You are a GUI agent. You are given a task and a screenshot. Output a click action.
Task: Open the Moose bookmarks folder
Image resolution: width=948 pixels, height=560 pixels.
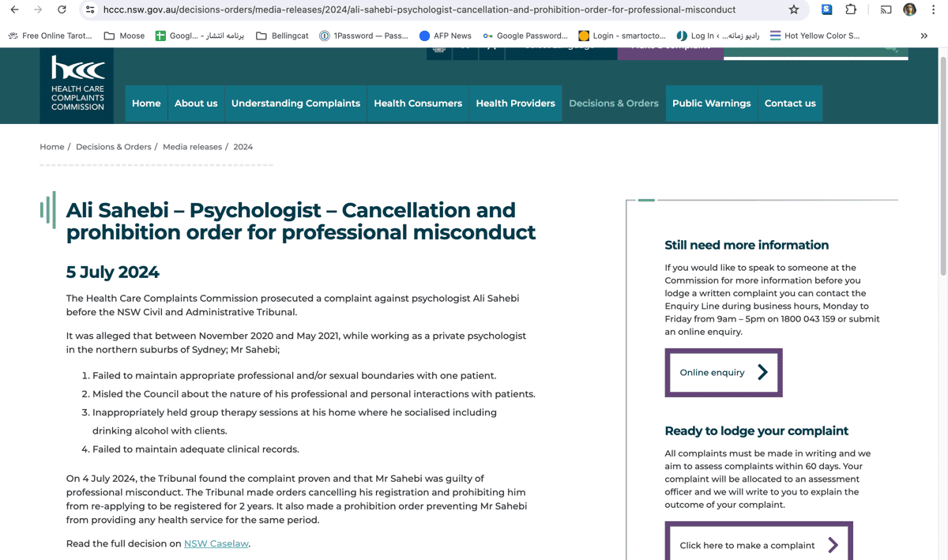click(x=124, y=36)
